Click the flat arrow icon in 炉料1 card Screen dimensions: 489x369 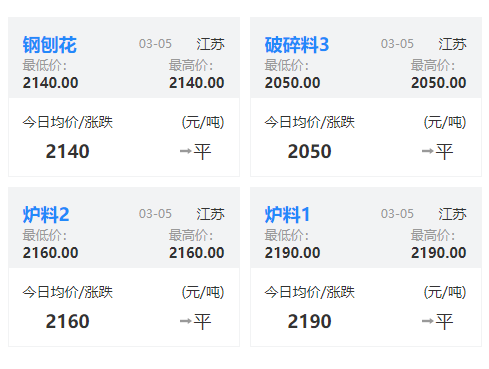coord(427,321)
